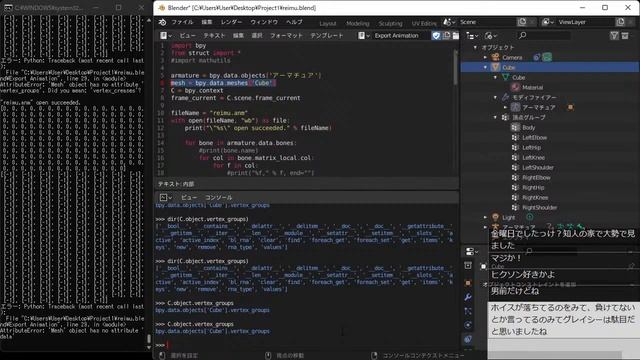The height and width of the screenshot is (360, 640).
Task: Click the new scene icon
Action: [522, 22]
